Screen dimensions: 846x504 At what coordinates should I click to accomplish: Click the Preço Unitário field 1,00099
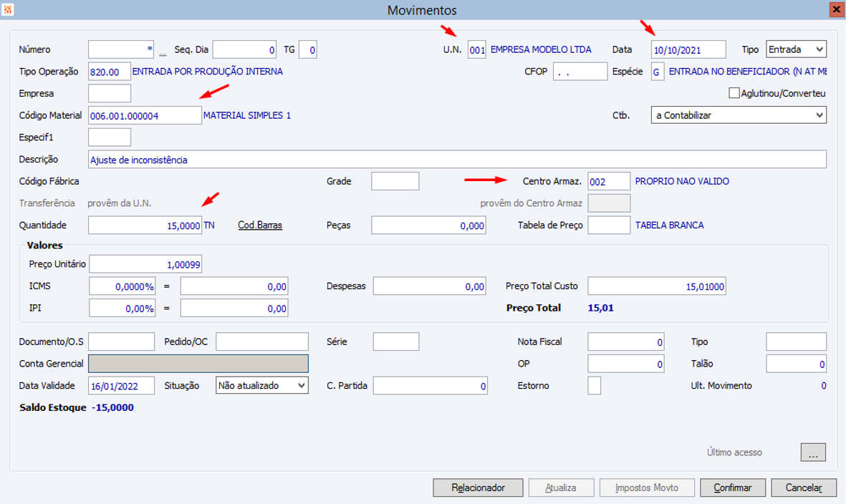coord(145,264)
